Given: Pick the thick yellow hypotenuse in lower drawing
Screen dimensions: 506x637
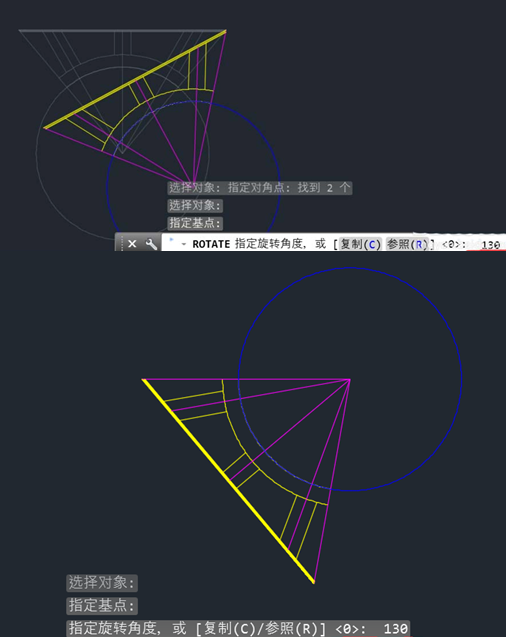Looking at the screenshot, I should tap(228, 481).
